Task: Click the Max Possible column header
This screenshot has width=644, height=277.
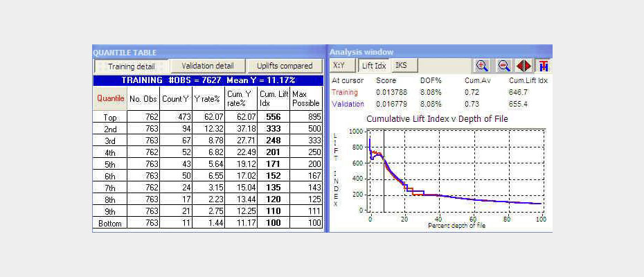Action: [306, 98]
